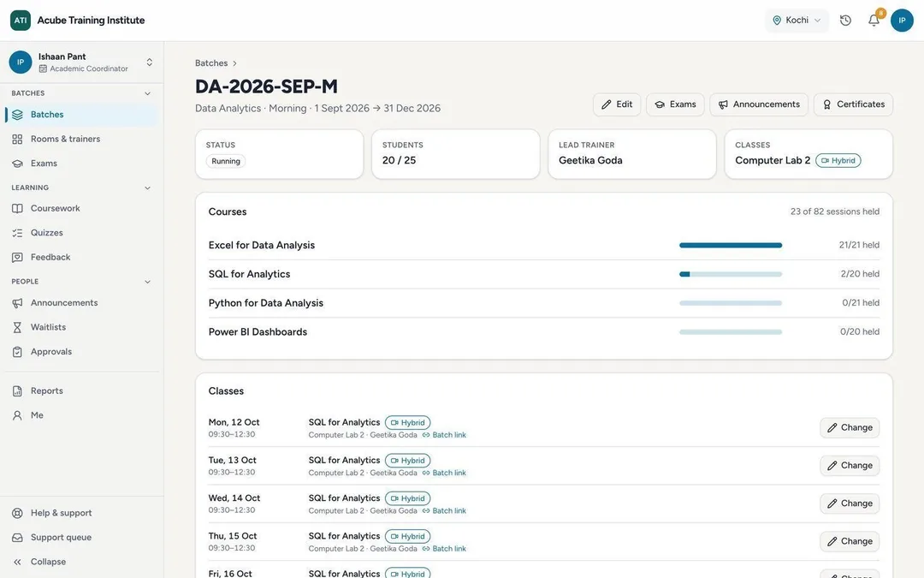Click the Support queue inbox icon
Image resolution: width=924 pixels, height=578 pixels.
(17, 537)
